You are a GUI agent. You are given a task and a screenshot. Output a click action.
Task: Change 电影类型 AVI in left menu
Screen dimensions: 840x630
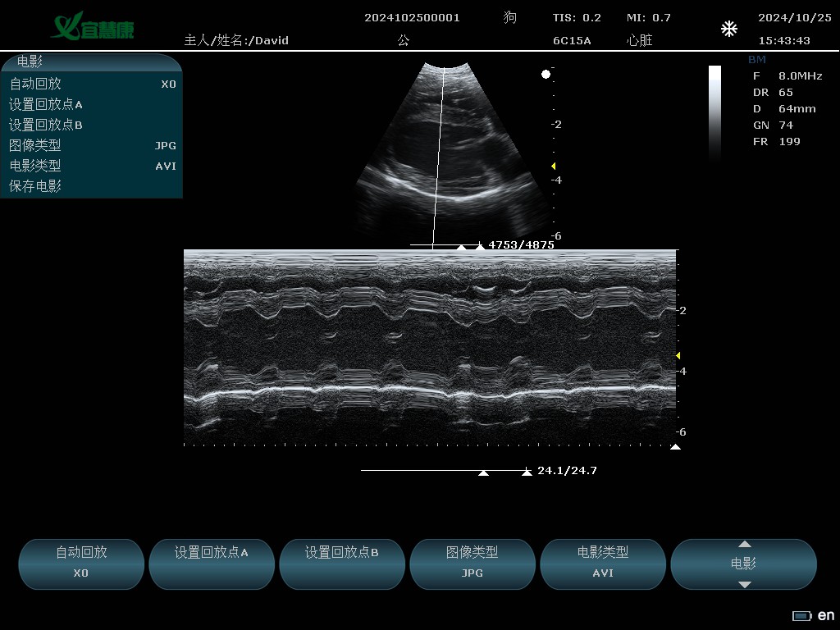click(92, 166)
